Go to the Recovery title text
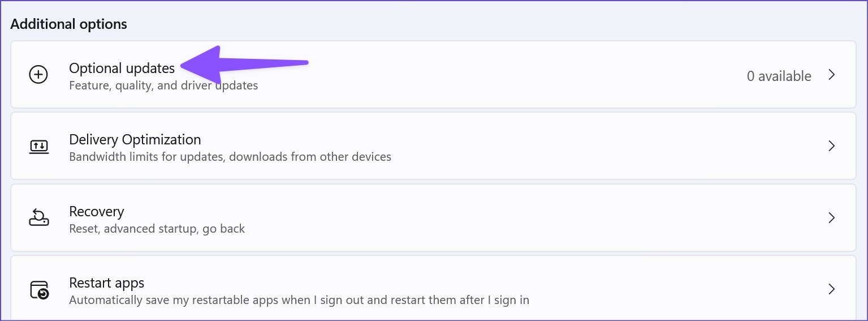This screenshot has width=868, height=321. coord(96,212)
